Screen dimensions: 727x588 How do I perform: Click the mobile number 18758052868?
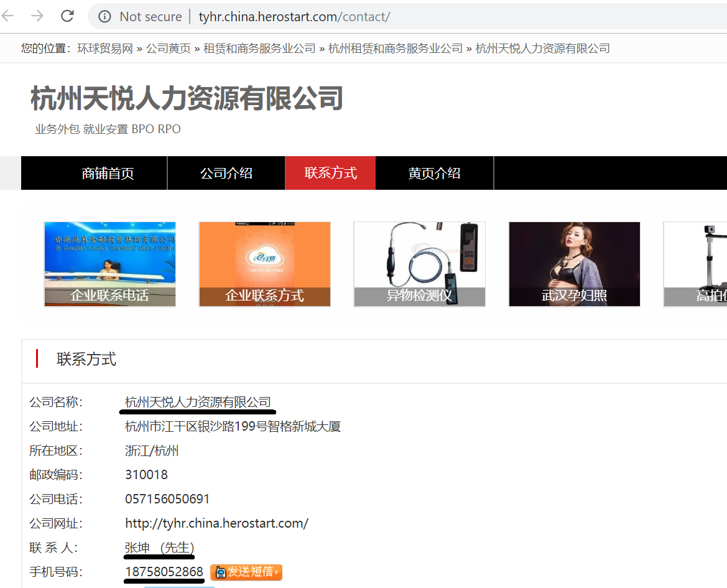pyautogui.click(x=164, y=572)
